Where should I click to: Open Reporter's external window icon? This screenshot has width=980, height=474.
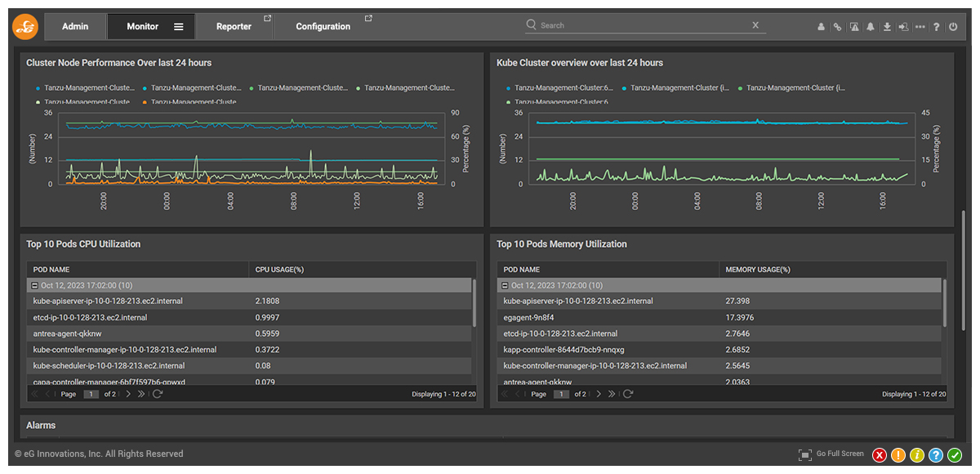[268, 18]
